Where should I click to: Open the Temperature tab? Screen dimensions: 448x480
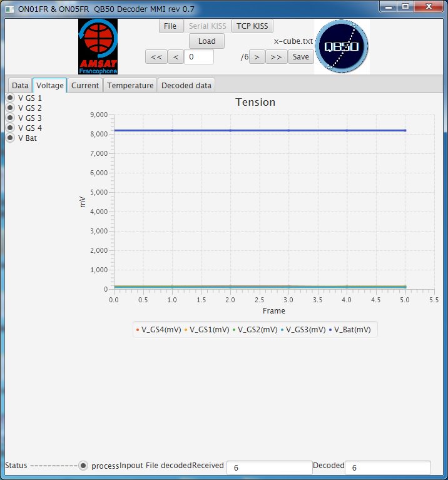tap(130, 85)
